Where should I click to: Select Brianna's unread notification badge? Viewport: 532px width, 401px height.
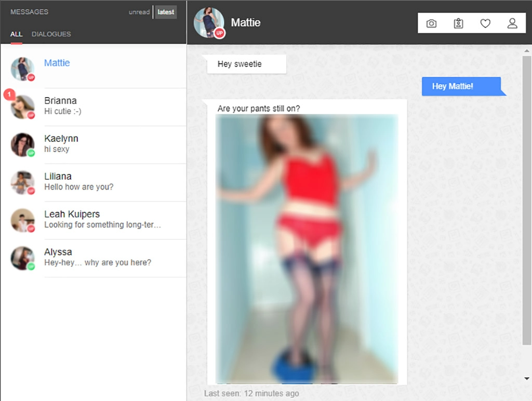pyautogui.click(x=11, y=95)
